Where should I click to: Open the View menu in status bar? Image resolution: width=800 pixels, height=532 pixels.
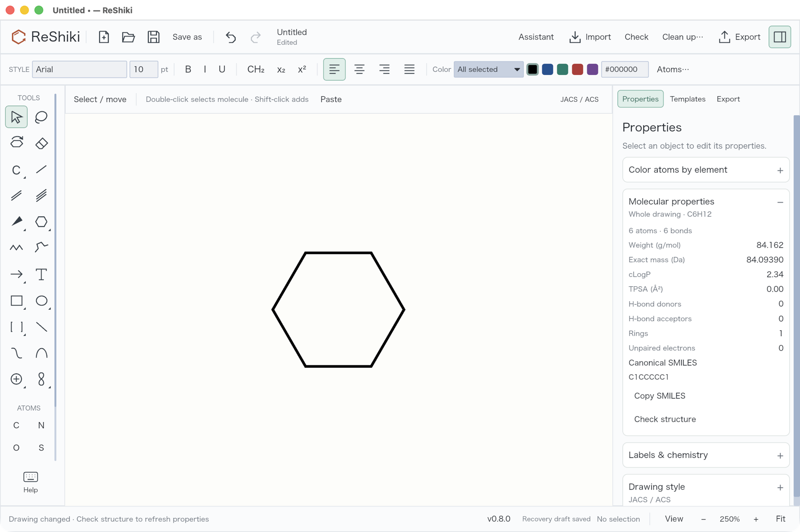pyautogui.click(x=674, y=519)
